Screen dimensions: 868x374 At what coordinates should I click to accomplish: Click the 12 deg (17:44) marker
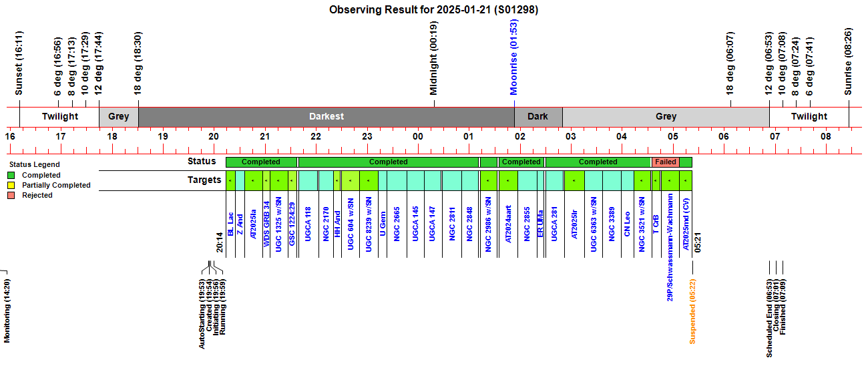click(x=99, y=63)
